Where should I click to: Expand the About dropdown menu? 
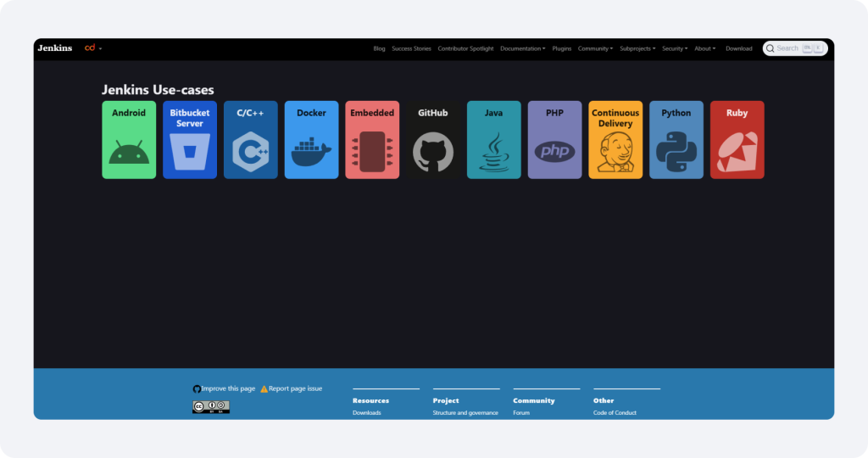click(704, 48)
